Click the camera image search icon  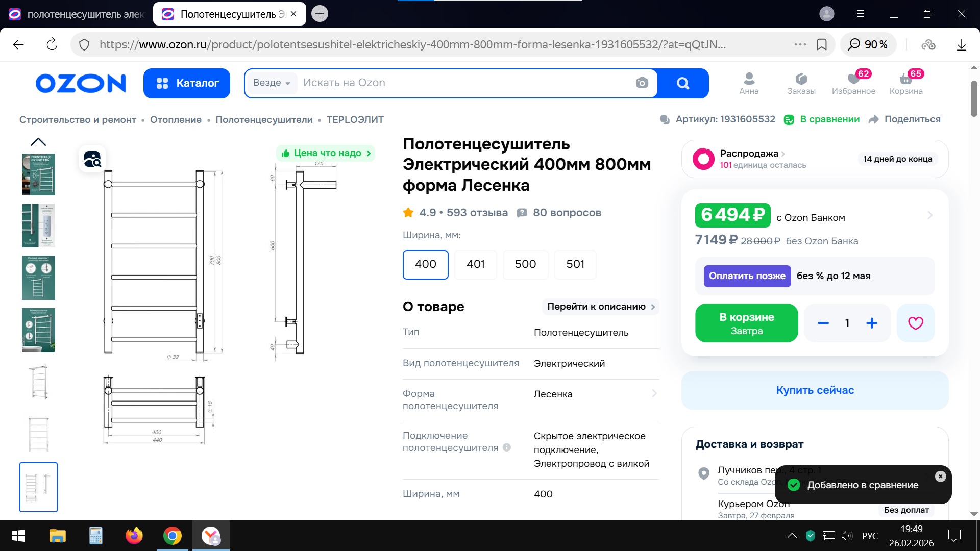(x=642, y=83)
